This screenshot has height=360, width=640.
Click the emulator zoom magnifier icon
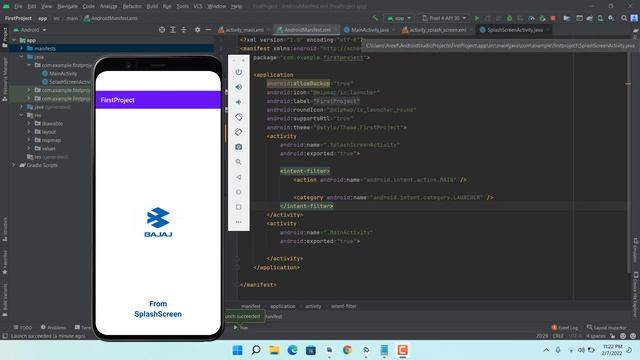click(x=239, y=162)
